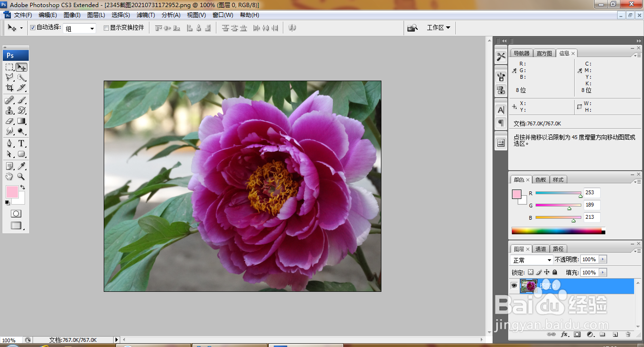
Task: Select the Hand tool
Action: [x=9, y=176]
